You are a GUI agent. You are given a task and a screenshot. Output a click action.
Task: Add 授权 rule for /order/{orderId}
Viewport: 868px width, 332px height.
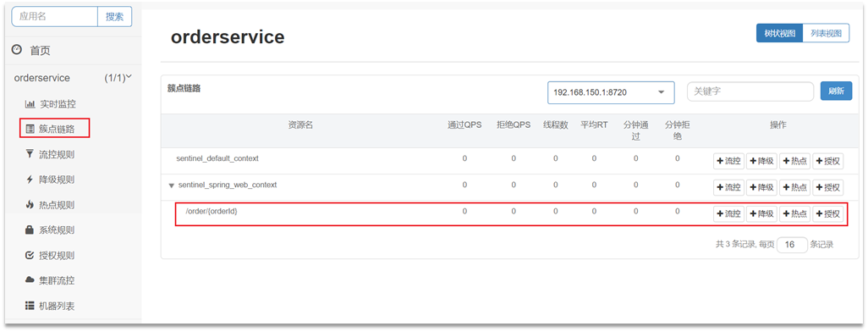pos(828,214)
